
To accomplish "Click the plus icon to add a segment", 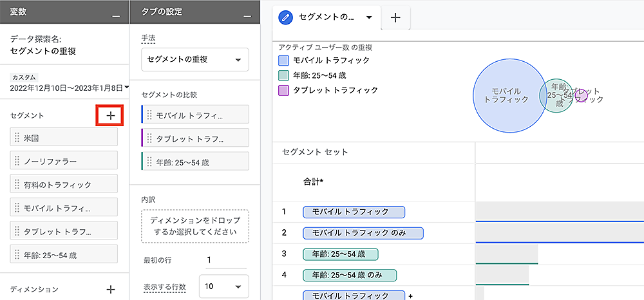I will 110,116.
